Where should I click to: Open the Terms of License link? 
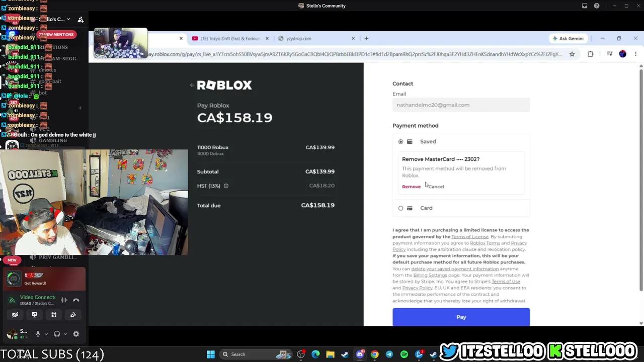tap(470, 237)
